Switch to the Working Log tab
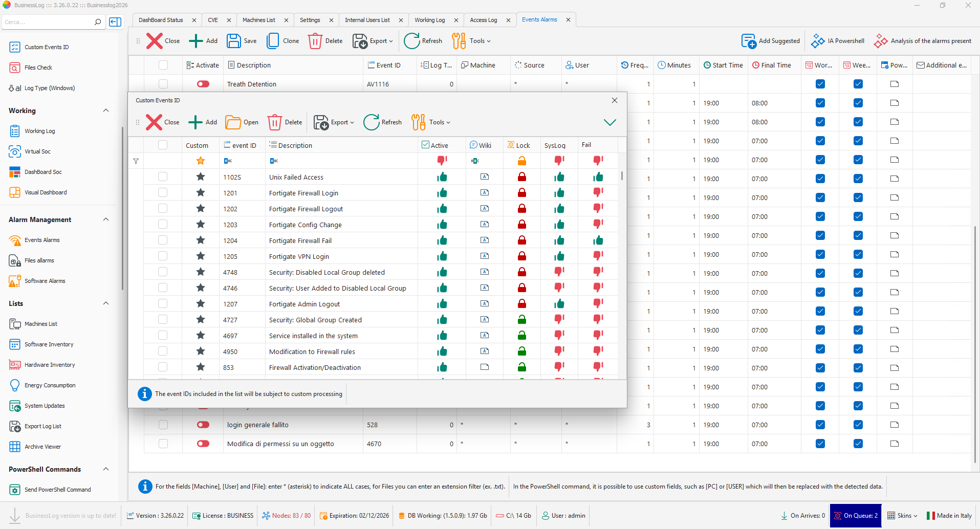 click(429, 20)
